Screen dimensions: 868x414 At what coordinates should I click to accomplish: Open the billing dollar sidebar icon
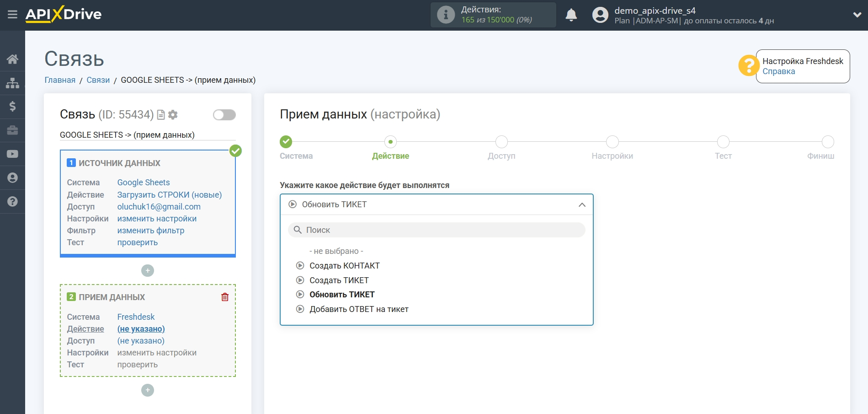coord(12,107)
